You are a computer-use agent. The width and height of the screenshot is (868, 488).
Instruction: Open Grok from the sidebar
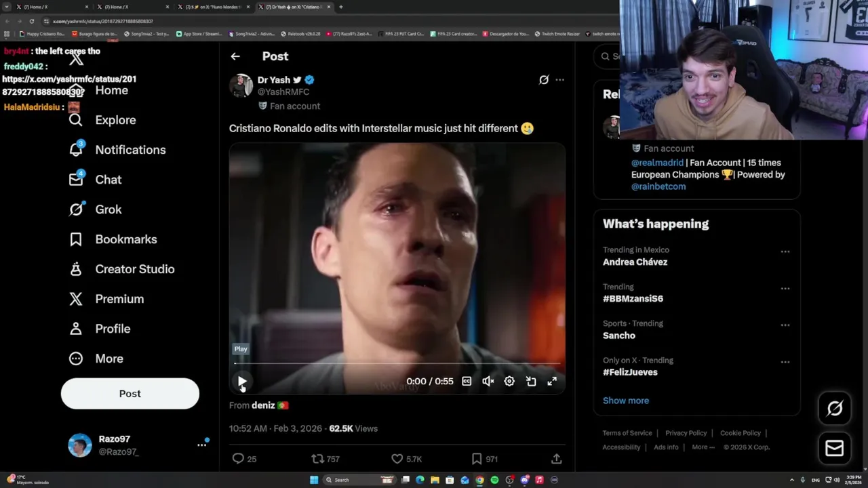pyautogui.click(x=95, y=209)
